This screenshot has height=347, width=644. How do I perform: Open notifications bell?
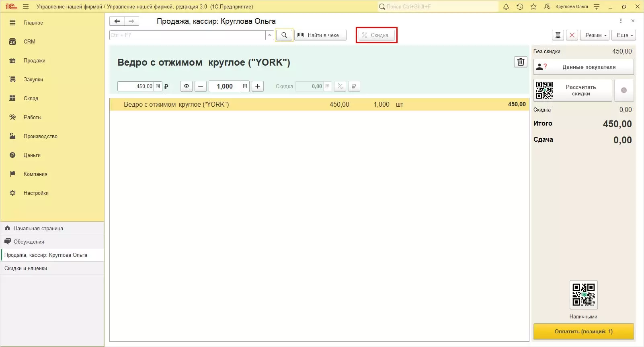pos(506,6)
